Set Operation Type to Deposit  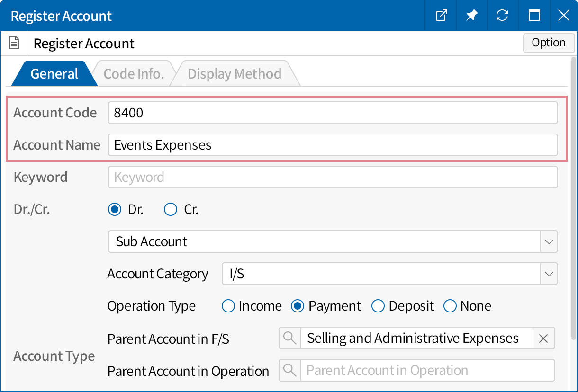[378, 306]
